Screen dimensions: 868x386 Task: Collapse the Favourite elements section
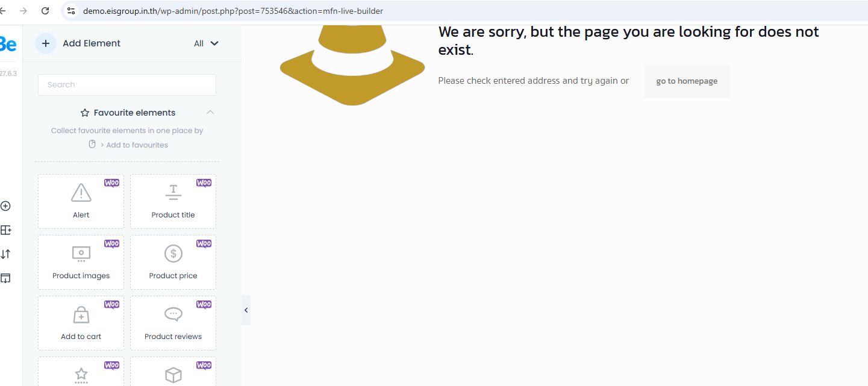coord(210,113)
